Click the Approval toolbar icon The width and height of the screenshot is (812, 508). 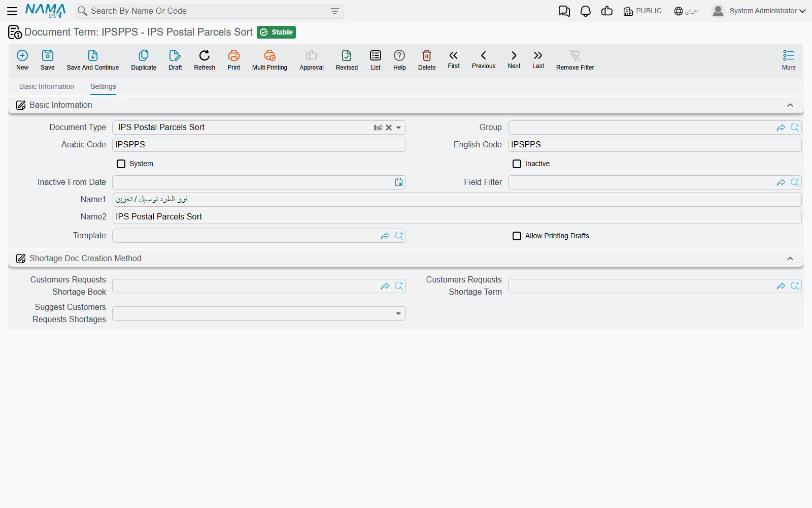pyautogui.click(x=312, y=60)
